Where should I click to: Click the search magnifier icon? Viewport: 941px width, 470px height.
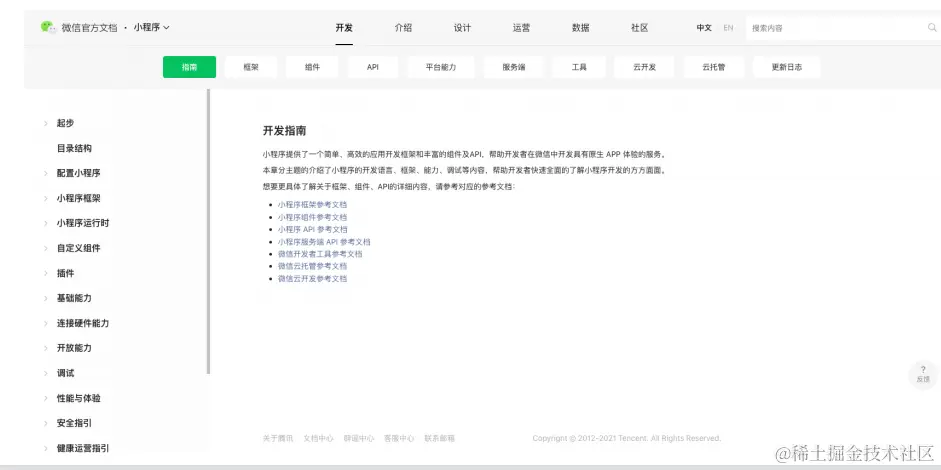point(932,27)
